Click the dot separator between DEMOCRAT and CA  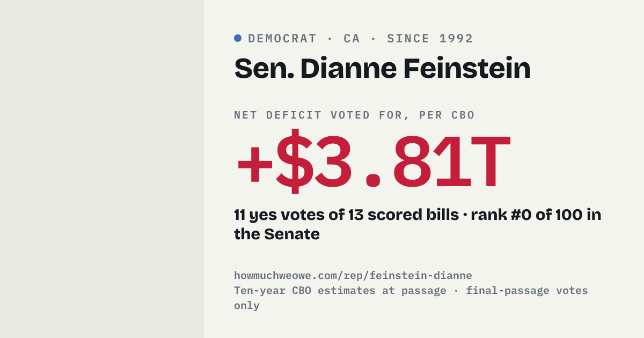coord(331,39)
